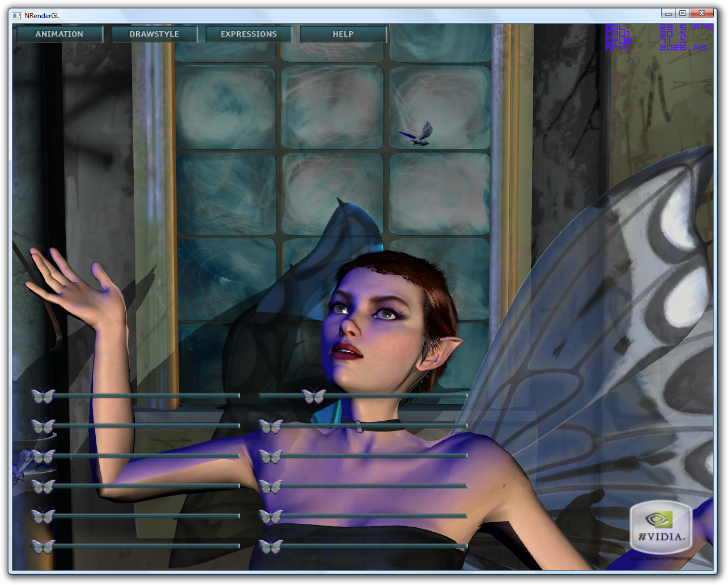The width and height of the screenshot is (728, 585).
Task: Click the butterfly handle on the fourth left-column slider
Action: pyautogui.click(x=43, y=486)
